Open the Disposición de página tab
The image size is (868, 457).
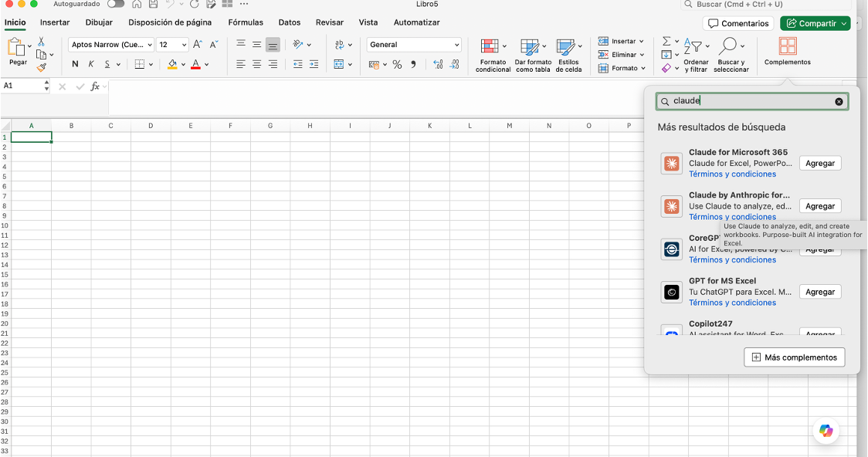tap(170, 22)
